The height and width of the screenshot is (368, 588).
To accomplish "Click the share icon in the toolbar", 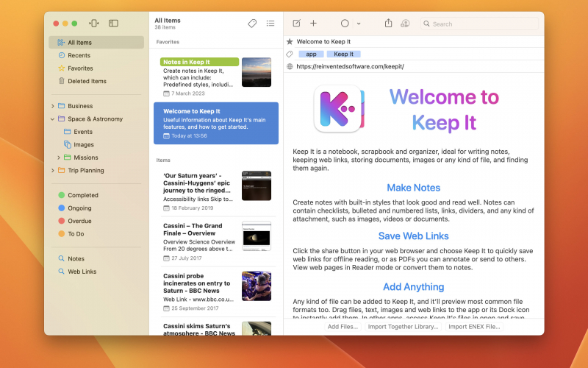I will (x=388, y=24).
